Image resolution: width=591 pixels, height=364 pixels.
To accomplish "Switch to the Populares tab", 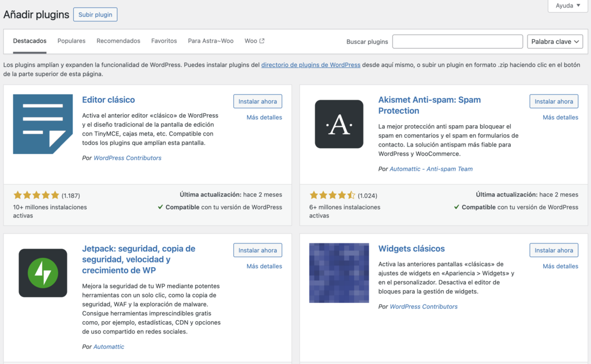I will (x=71, y=41).
